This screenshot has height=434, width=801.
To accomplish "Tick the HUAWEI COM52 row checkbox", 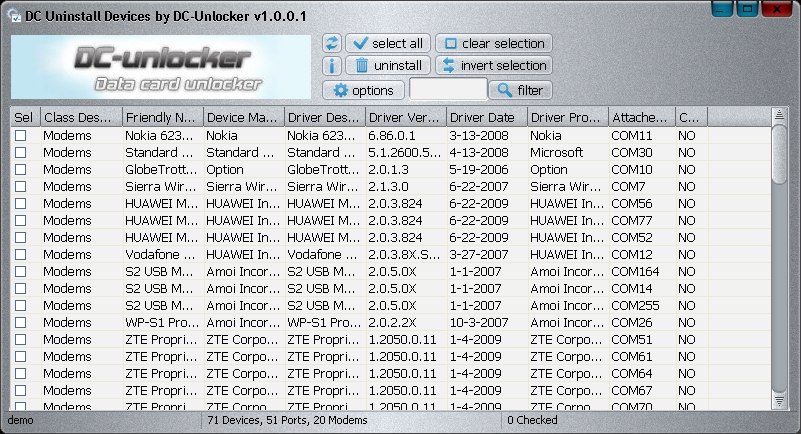I will (x=20, y=237).
